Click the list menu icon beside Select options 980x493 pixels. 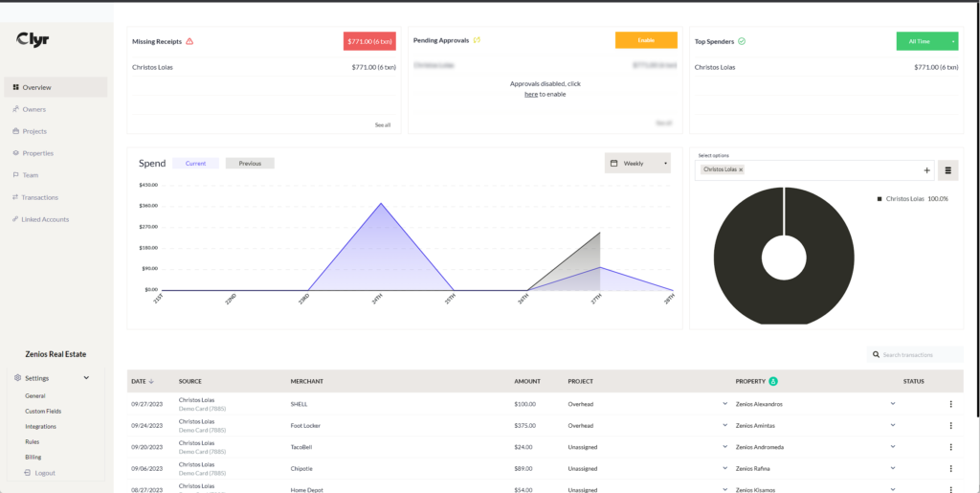click(x=948, y=170)
